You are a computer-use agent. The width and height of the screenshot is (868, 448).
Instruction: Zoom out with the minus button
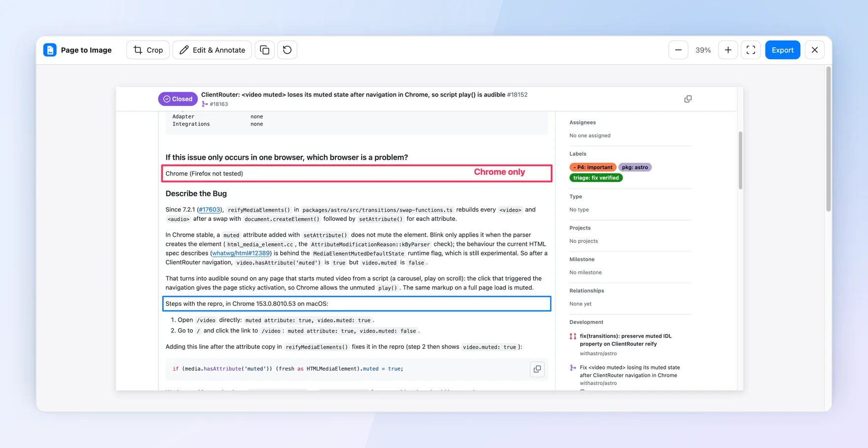click(x=678, y=50)
